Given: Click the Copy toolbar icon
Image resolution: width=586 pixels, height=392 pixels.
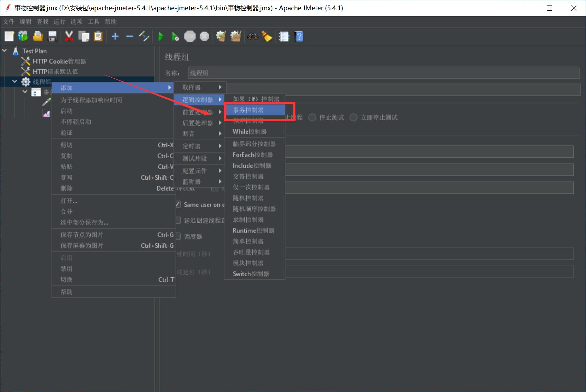Looking at the screenshot, I should tap(83, 36).
